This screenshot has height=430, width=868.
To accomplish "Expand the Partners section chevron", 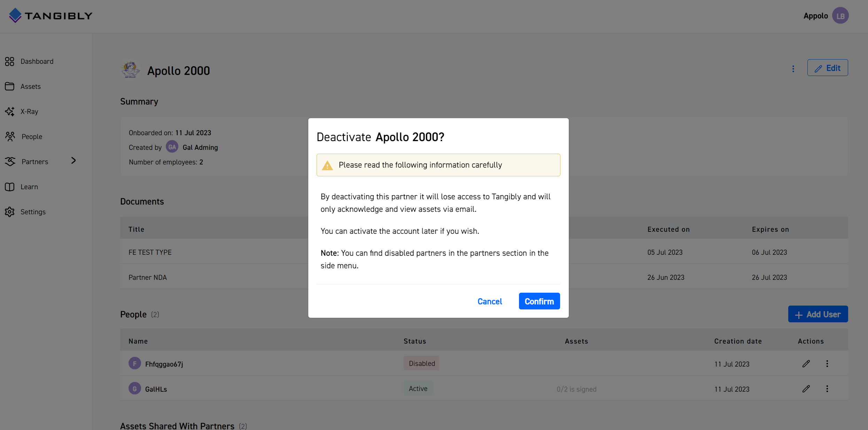I will pos(73,161).
